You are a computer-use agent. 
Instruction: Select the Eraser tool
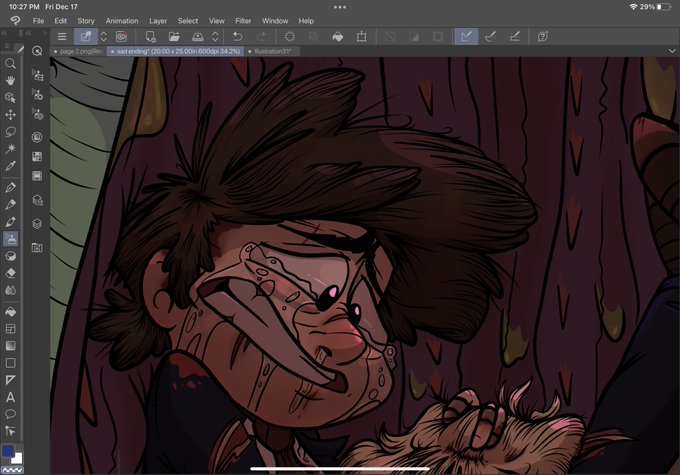coord(10,273)
